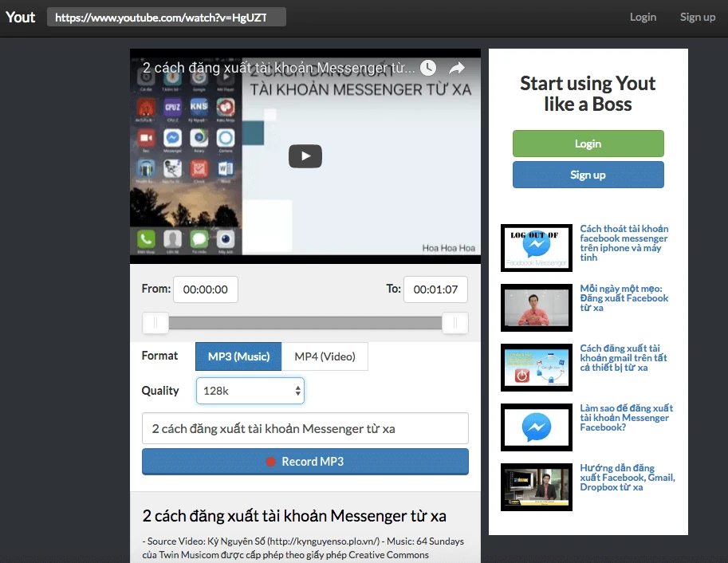
Task: Play the embedded YouTube video
Action: [x=305, y=156]
